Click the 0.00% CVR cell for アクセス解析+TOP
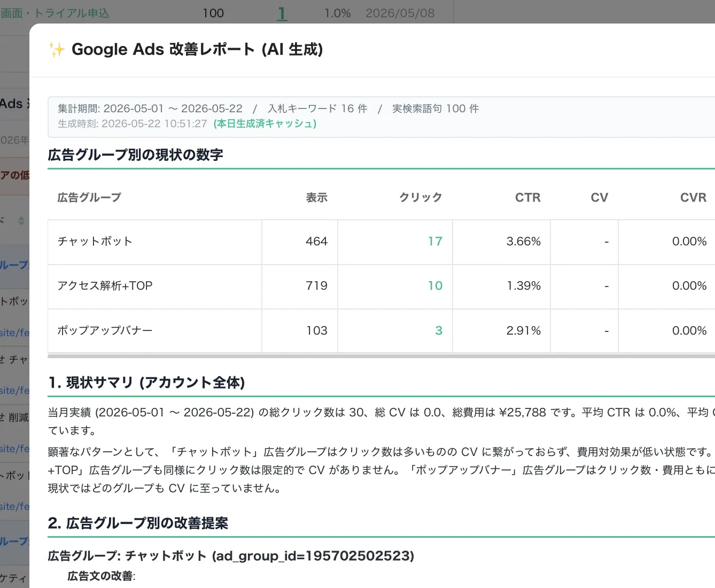715x588 pixels. point(667,287)
